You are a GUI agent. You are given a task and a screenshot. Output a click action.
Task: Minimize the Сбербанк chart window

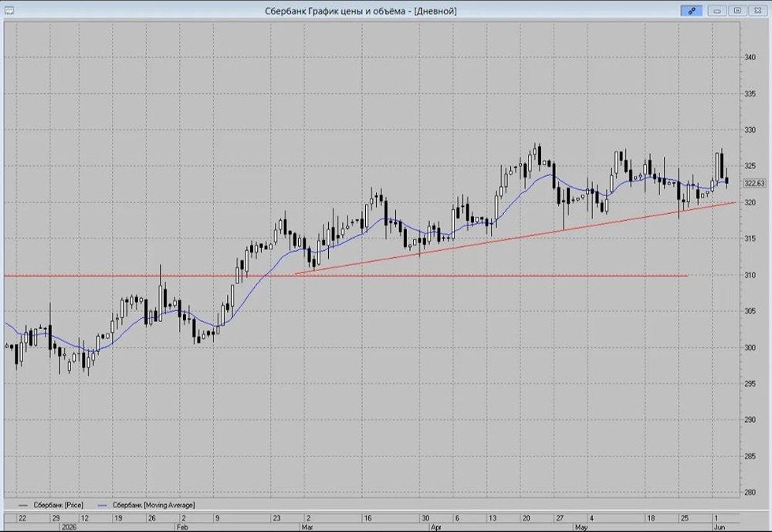717,11
